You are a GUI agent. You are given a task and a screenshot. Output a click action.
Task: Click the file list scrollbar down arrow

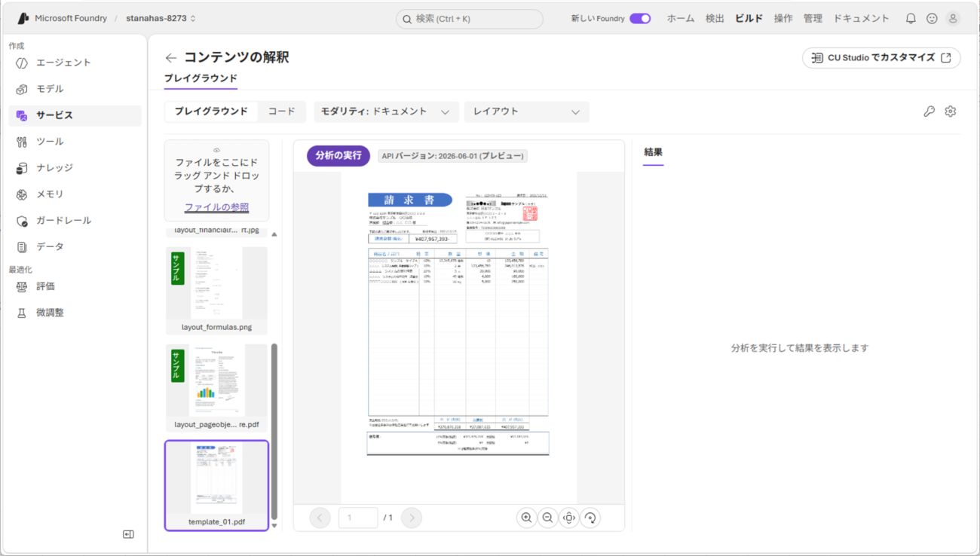(274, 526)
